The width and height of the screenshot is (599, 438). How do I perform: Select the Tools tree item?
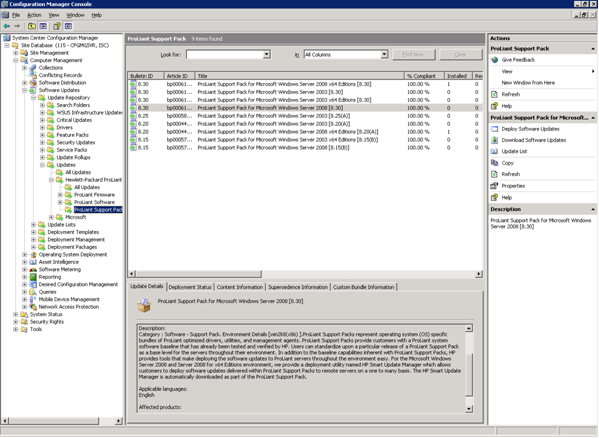pyautogui.click(x=36, y=330)
